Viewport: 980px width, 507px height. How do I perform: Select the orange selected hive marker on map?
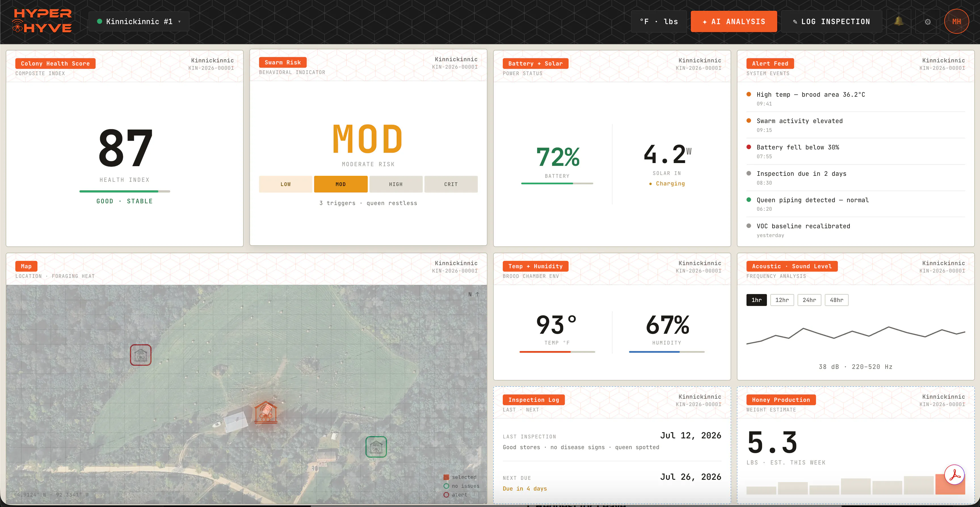[x=266, y=412]
